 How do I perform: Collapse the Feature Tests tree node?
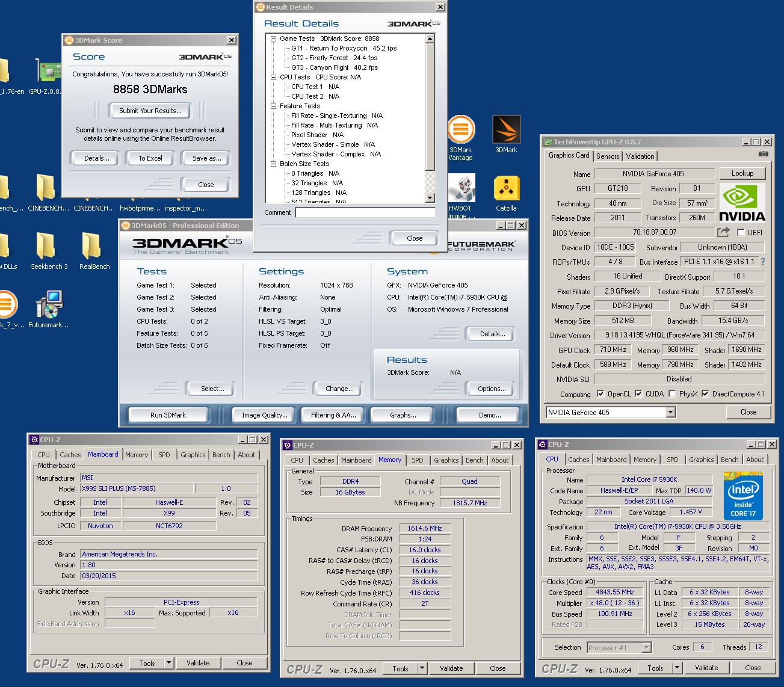273,106
